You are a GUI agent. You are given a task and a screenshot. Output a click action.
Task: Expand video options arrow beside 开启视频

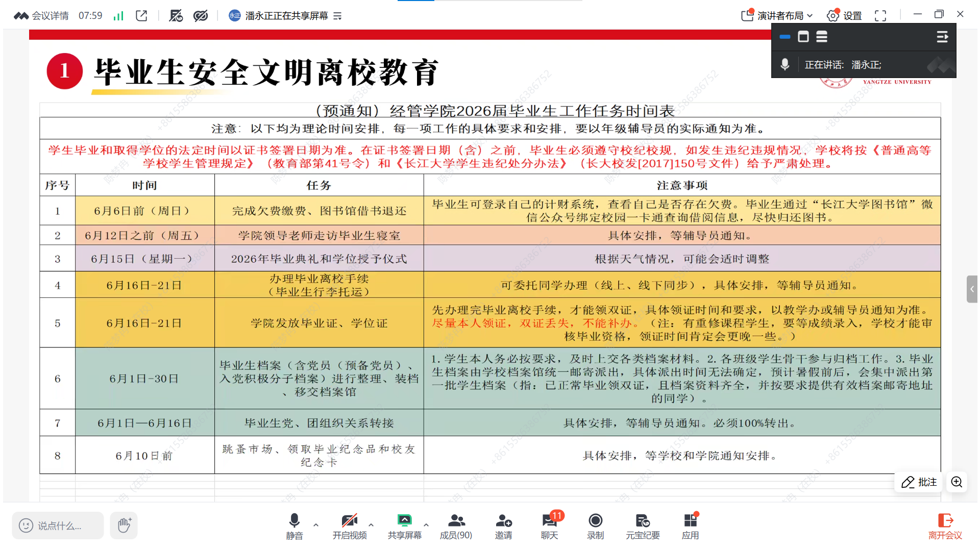(x=371, y=524)
